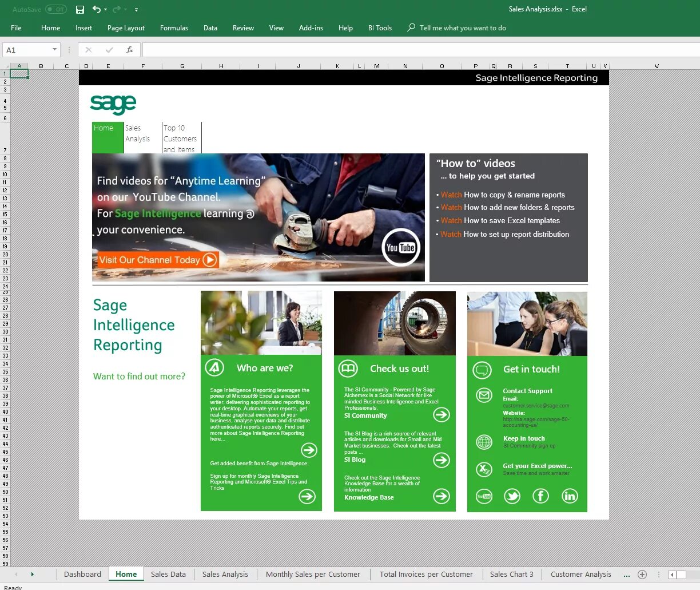Image resolution: width=700 pixels, height=590 pixels.
Task: Click arrow next to Sage Intelligence Reporting description
Action: [309, 450]
